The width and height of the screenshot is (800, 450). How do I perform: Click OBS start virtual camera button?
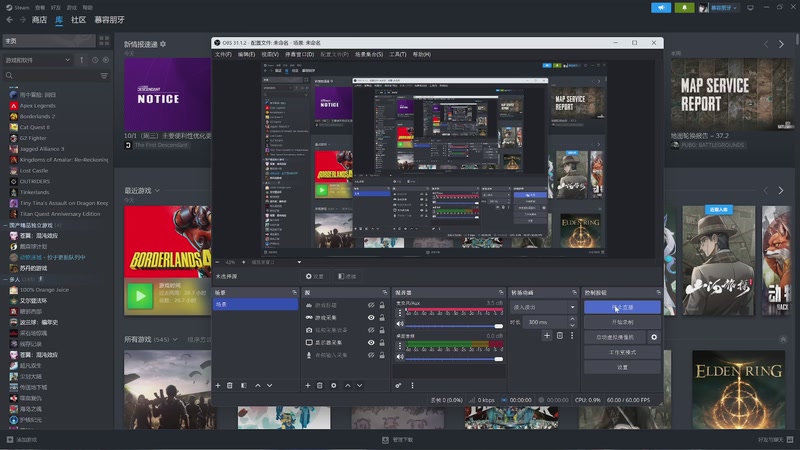tap(615, 337)
